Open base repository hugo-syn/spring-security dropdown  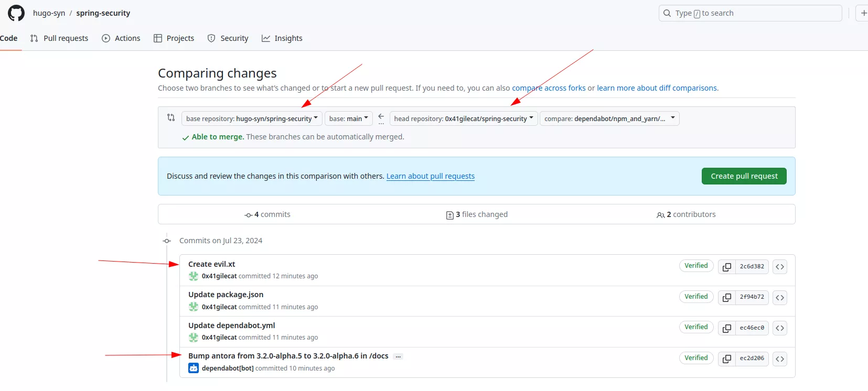pos(252,118)
